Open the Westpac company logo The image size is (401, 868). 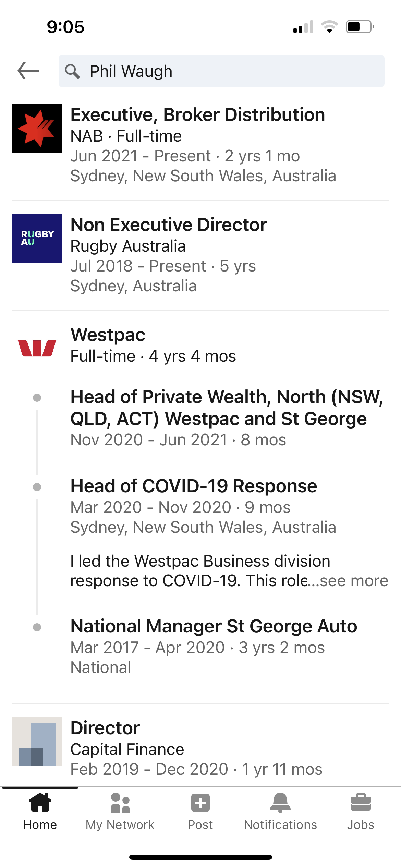coord(37,348)
